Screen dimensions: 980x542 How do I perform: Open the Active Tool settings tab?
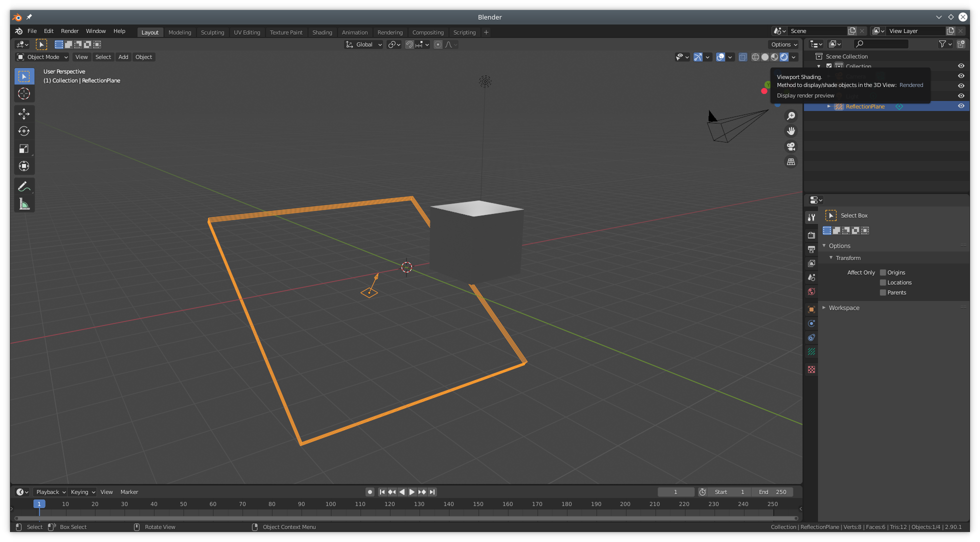(x=811, y=217)
